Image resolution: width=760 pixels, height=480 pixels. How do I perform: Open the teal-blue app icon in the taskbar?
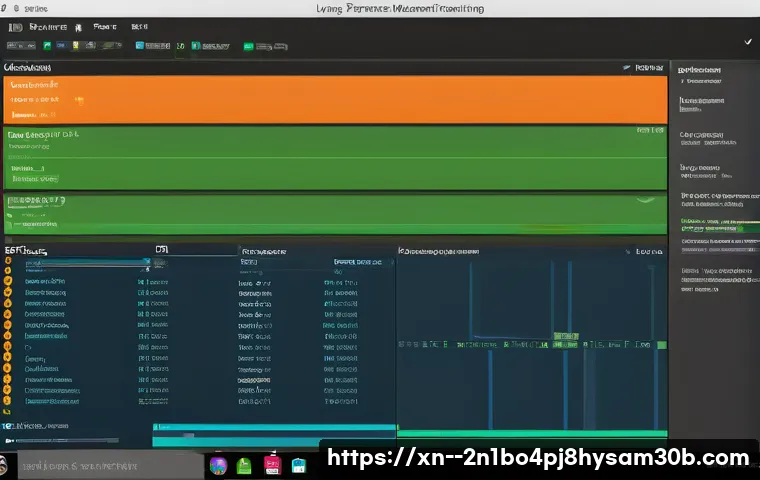point(299,466)
